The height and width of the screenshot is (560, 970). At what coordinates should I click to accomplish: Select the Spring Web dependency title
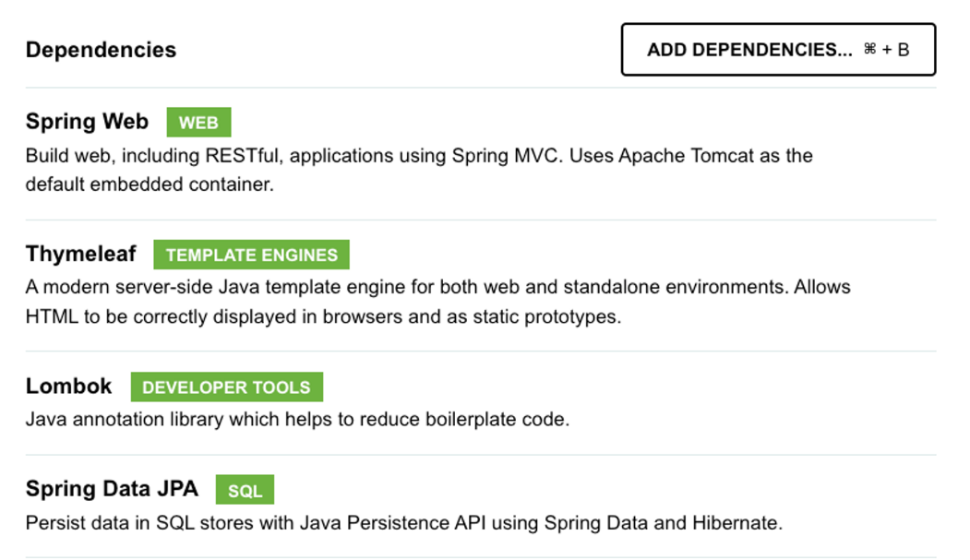point(87,122)
